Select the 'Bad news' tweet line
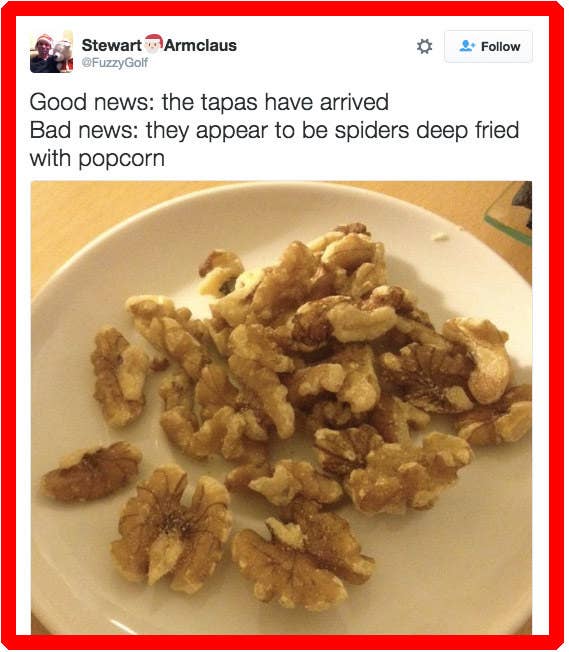The height and width of the screenshot is (652, 569). (275, 131)
